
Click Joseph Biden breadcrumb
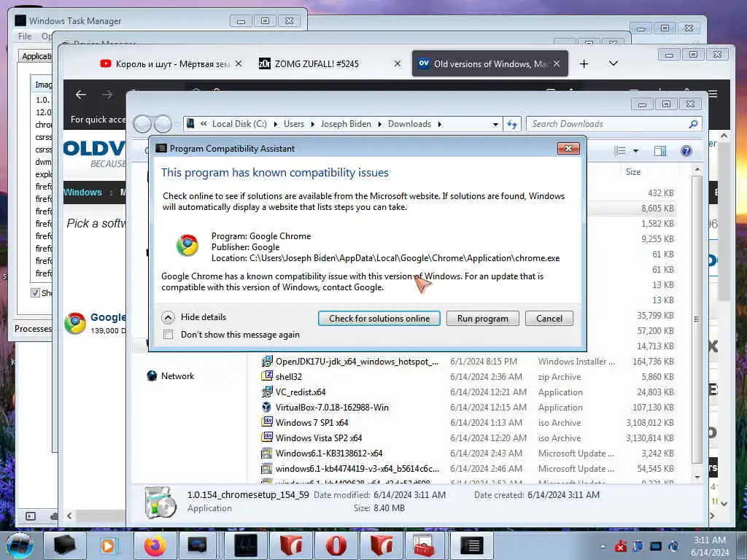[x=346, y=124]
